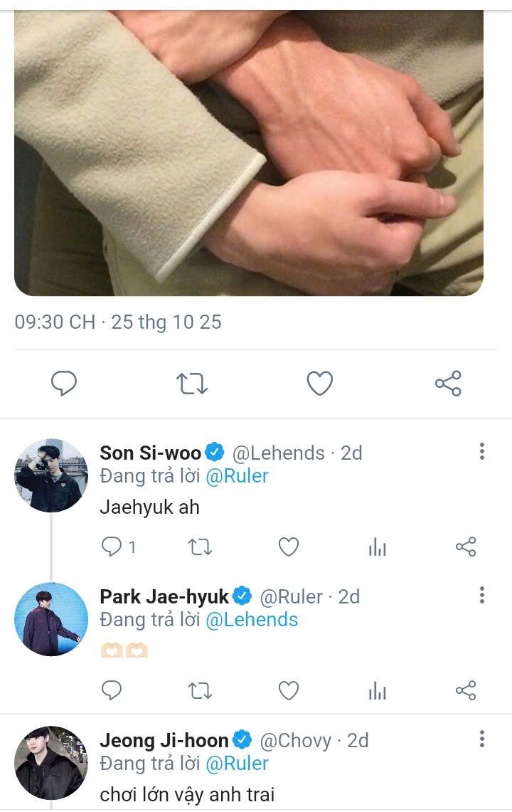
Task: Like the main tweet with the heart
Action: point(320,384)
